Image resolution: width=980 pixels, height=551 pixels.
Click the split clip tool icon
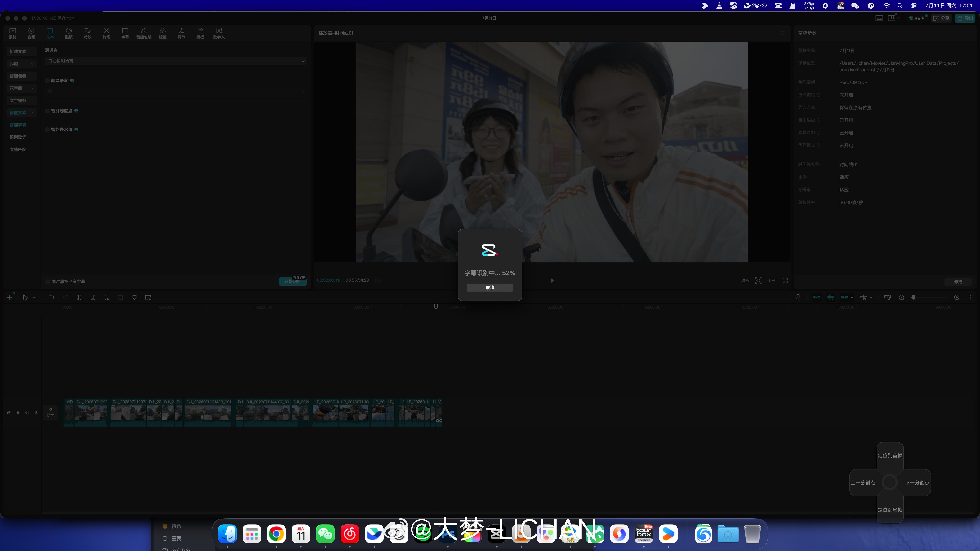[79, 297]
